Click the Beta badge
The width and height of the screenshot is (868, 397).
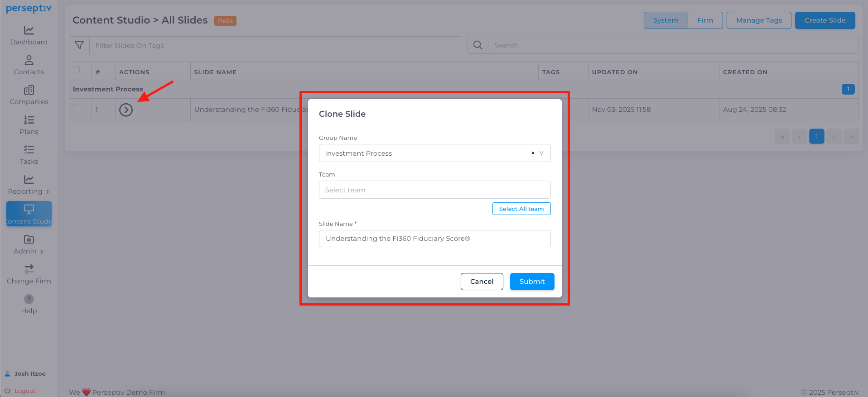pyautogui.click(x=225, y=21)
